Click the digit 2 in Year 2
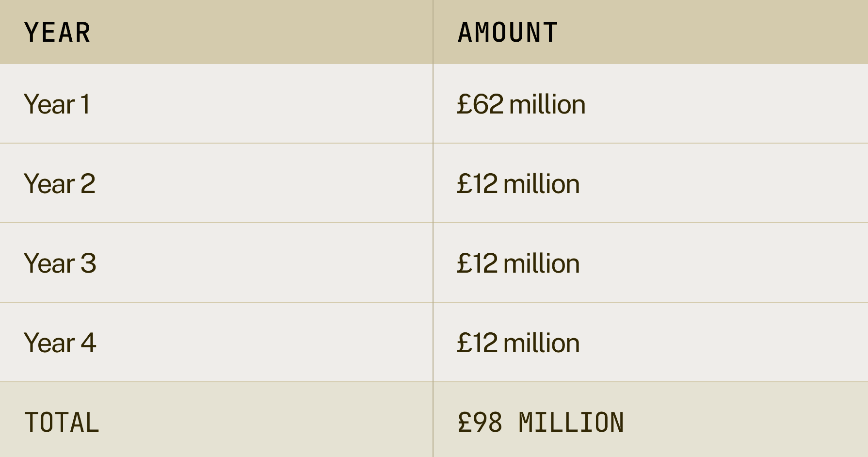 pyautogui.click(x=88, y=184)
